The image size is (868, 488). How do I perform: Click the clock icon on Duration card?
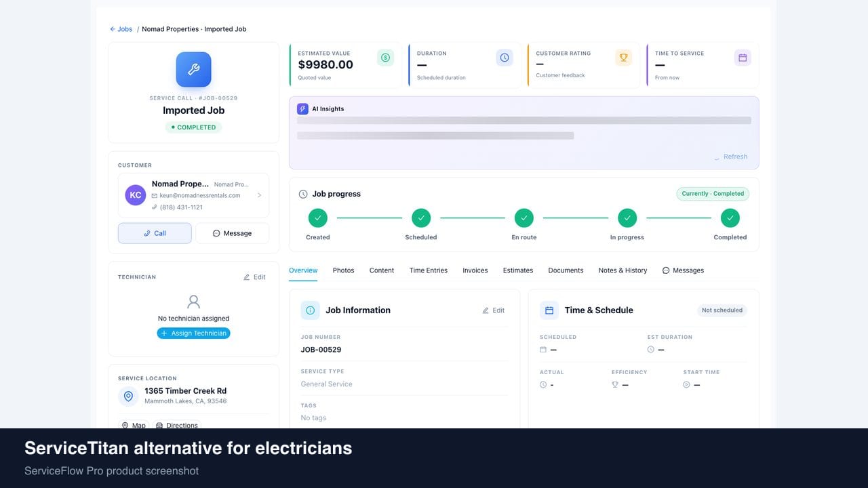[505, 58]
